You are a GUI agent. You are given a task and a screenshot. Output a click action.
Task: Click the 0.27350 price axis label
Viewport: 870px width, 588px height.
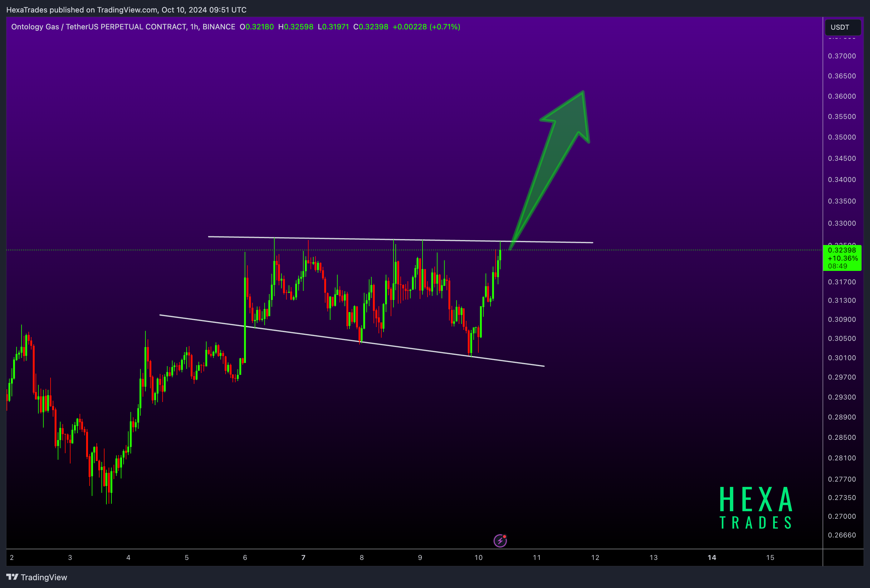[x=842, y=497]
